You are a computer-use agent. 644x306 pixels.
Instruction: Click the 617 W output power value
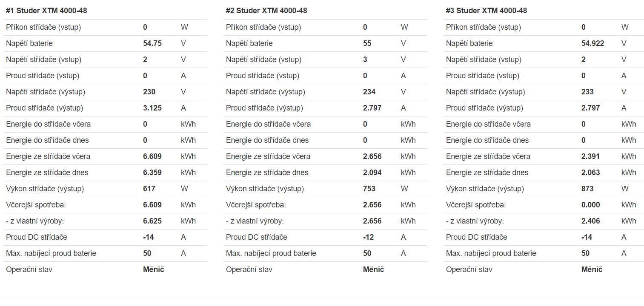[149, 189]
